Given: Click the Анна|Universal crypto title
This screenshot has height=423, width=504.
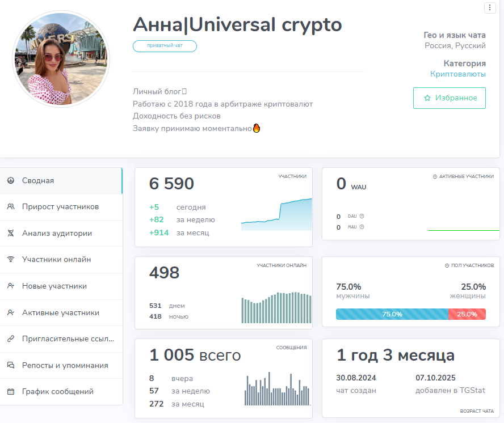Looking at the screenshot, I should [x=238, y=25].
